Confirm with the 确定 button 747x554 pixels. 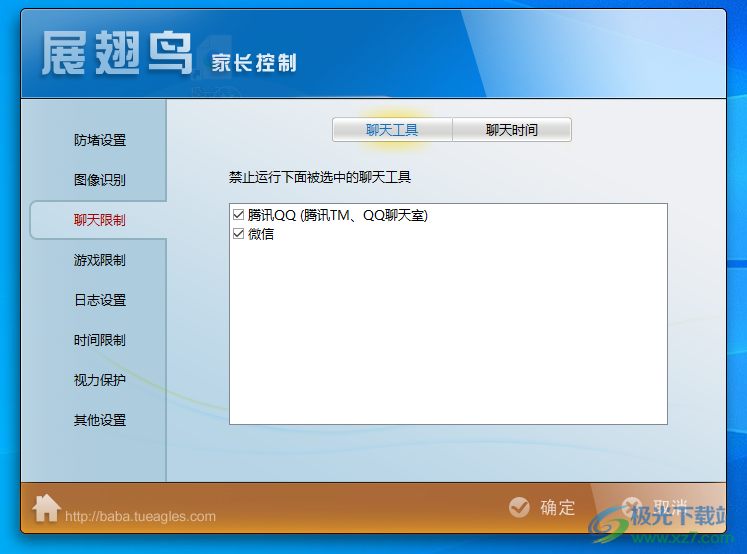point(542,507)
